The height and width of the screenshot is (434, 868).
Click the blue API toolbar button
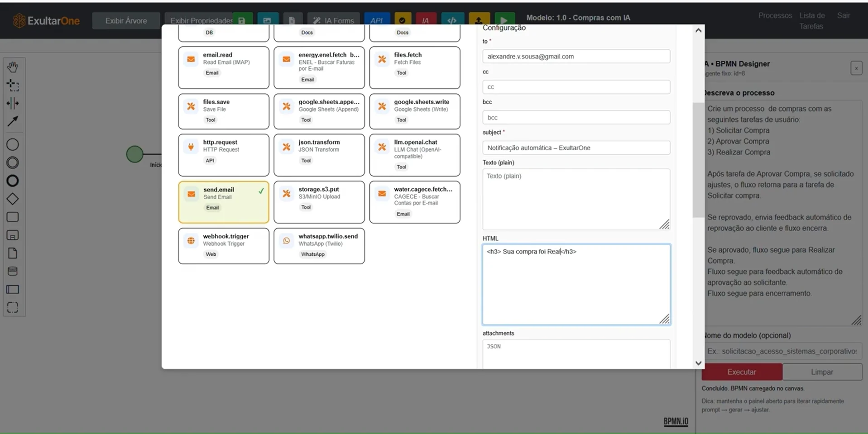click(x=377, y=20)
